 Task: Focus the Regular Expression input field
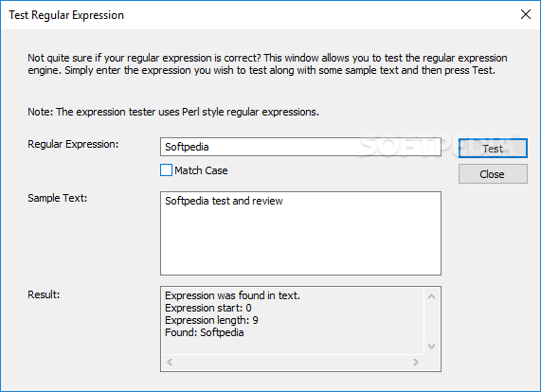click(x=300, y=147)
